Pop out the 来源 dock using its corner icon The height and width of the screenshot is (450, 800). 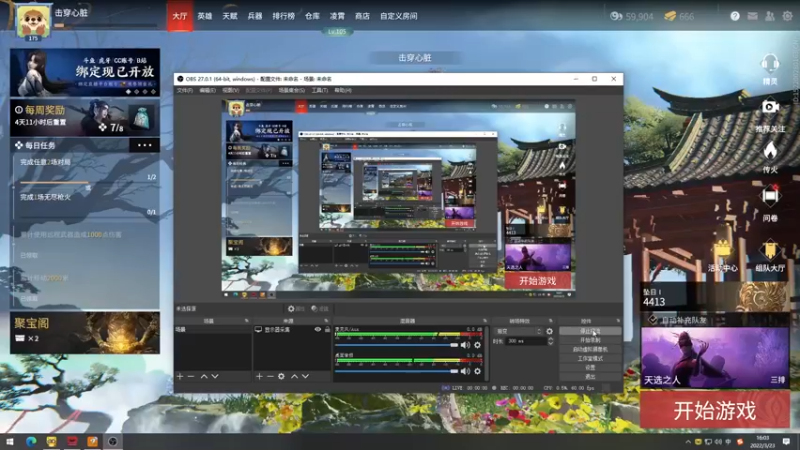point(327,321)
